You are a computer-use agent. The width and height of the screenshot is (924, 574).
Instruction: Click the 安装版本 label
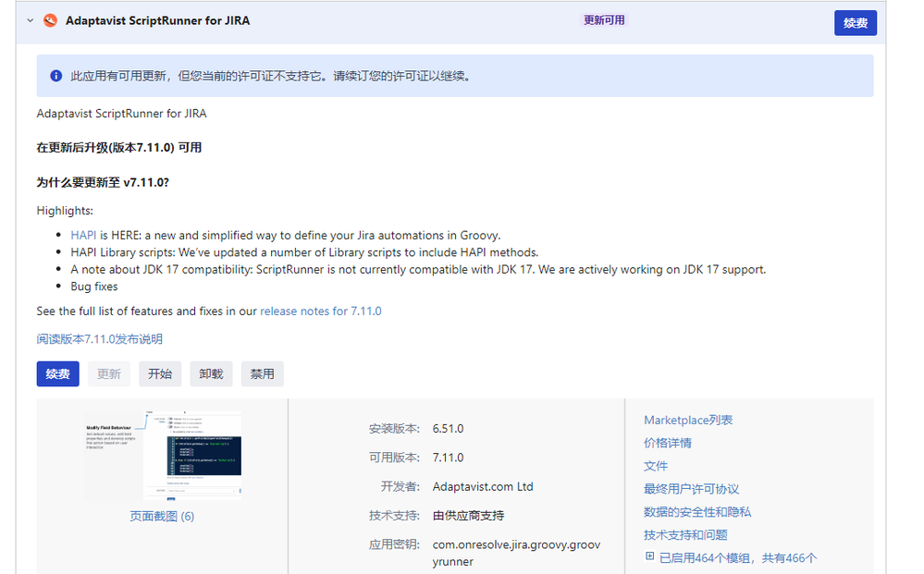[x=394, y=429]
